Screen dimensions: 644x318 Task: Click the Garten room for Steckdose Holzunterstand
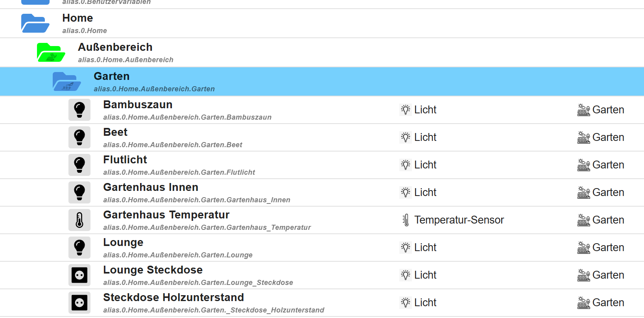pos(608,303)
